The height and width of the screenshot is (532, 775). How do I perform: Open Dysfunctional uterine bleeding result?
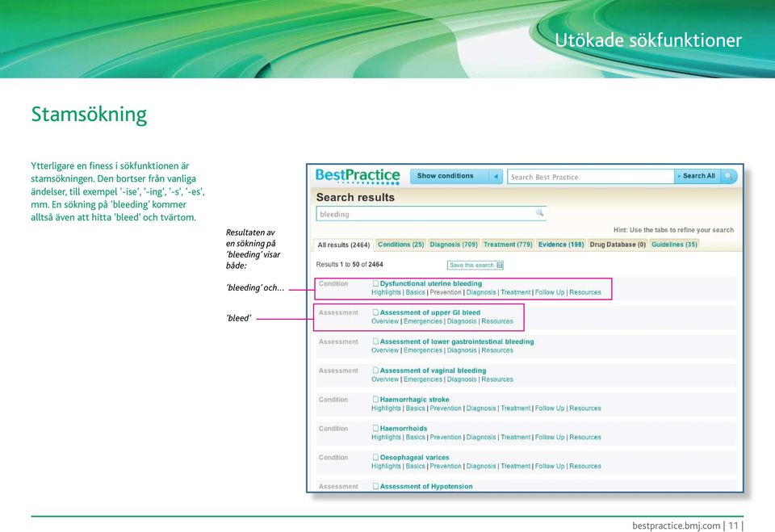pos(430,283)
